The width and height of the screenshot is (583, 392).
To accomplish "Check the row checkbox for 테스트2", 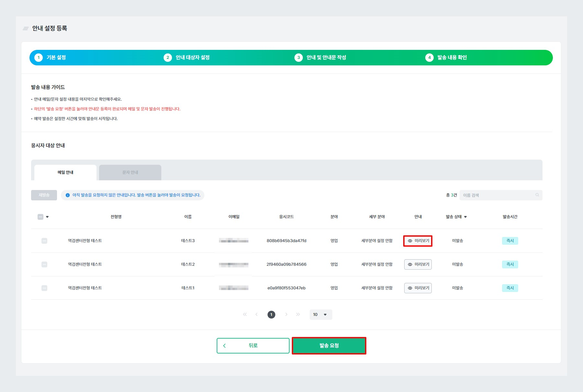I will (44, 264).
